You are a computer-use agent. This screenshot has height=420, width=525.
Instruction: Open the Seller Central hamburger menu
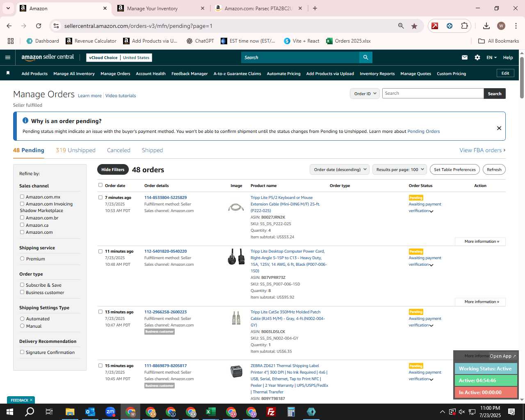[x=7, y=57]
